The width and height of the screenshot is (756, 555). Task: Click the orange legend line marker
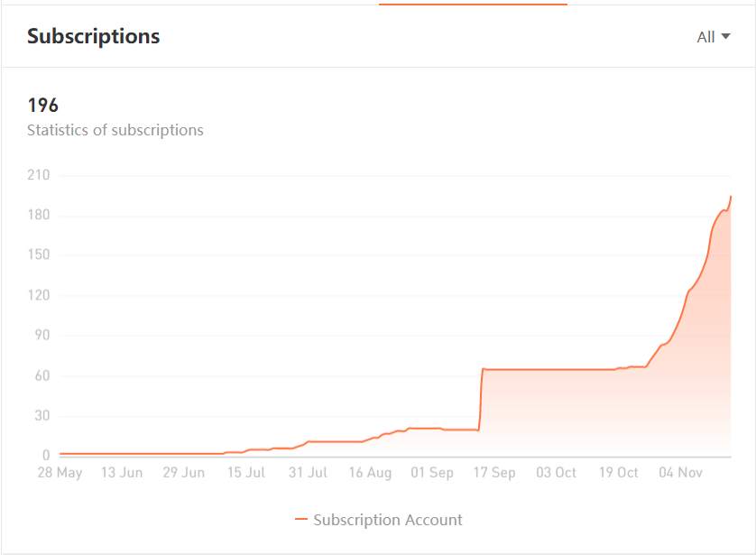[300, 519]
